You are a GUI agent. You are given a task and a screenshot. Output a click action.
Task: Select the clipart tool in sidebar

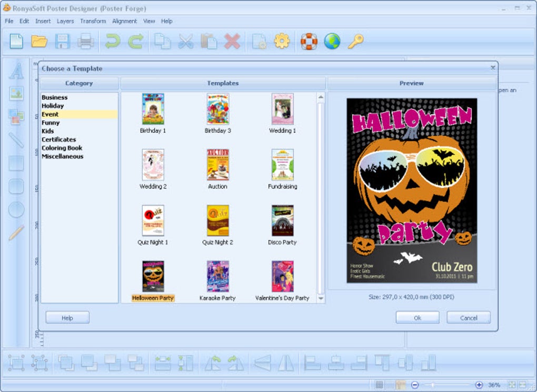click(x=16, y=116)
